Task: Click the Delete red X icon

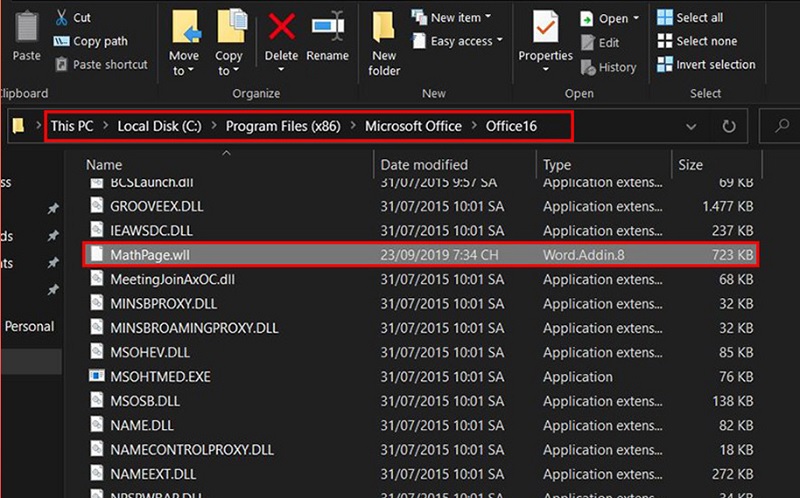Action: coord(282,28)
